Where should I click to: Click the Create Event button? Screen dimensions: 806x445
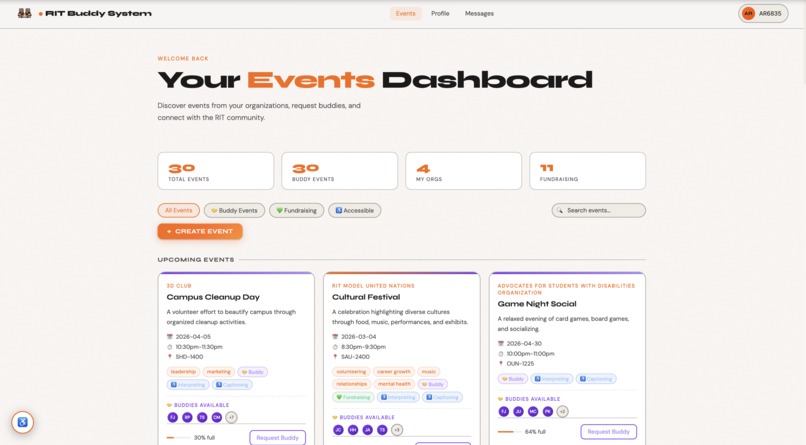[200, 231]
